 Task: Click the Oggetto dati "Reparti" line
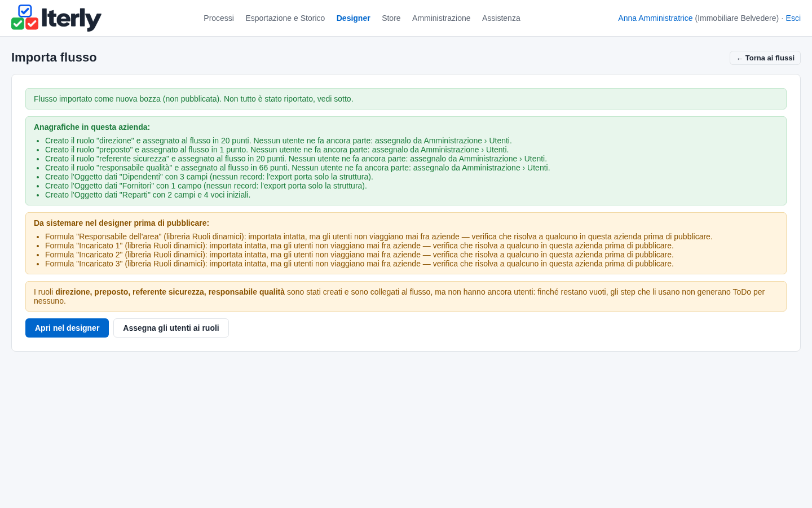coord(148,195)
